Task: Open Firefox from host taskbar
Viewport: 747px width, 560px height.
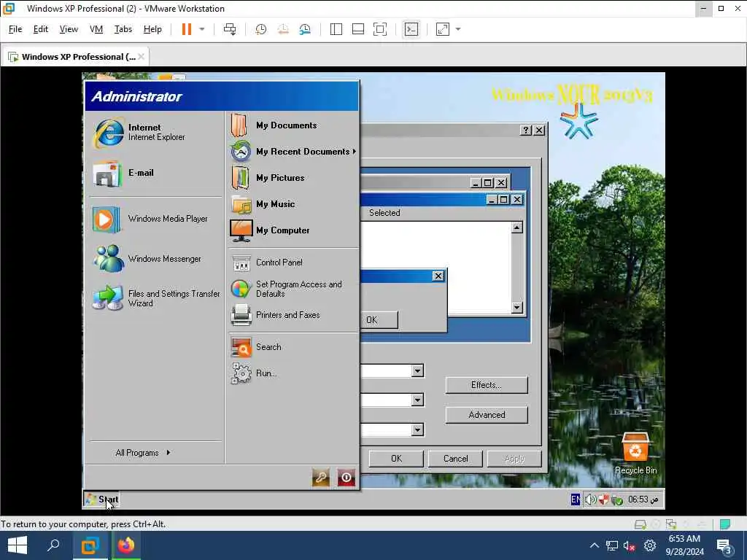Action: click(126, 545)
